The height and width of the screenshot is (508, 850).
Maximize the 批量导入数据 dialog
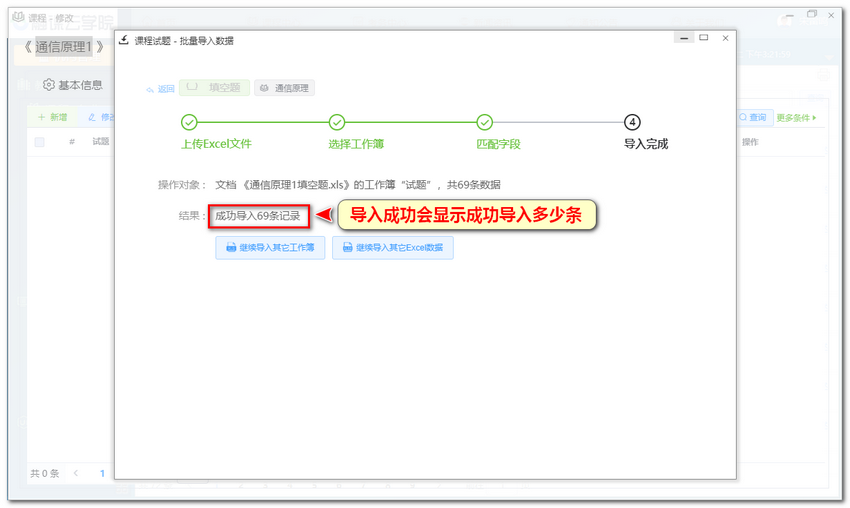[704, 38]
